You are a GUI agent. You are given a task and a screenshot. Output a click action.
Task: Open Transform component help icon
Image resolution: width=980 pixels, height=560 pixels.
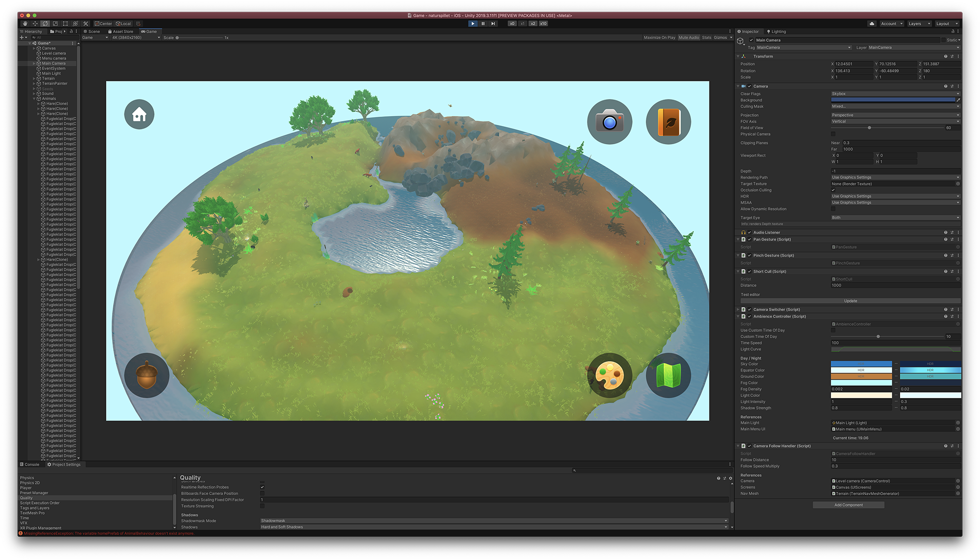click(945, 56)
